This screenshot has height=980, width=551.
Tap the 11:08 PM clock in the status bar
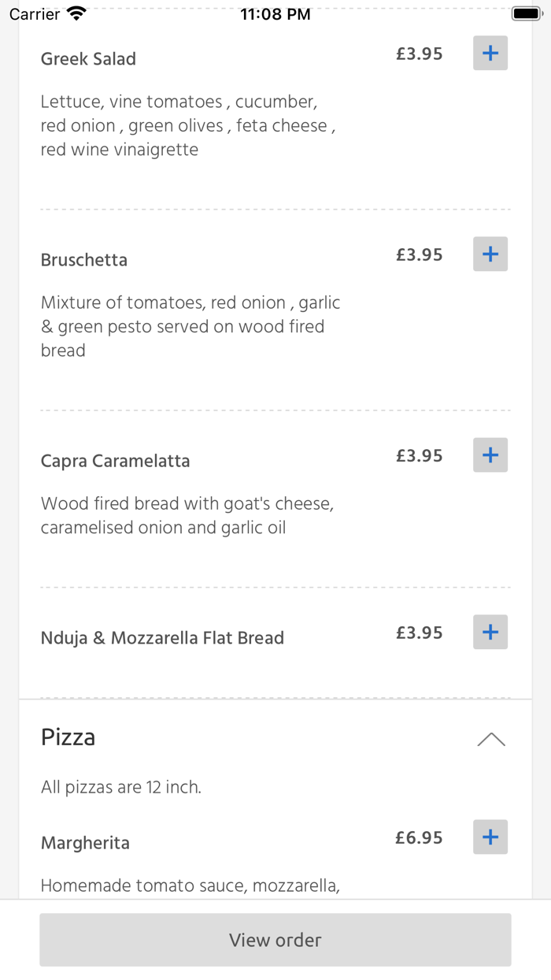pyautogui.click(x=275, y=12)
